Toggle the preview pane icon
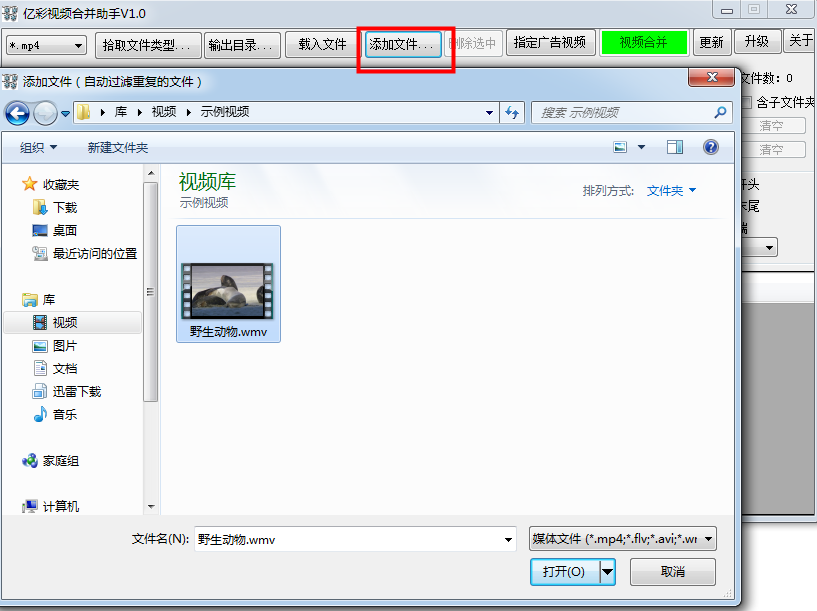Image resolution: width=817 pixels, height=611 pixels. [675, 147]
